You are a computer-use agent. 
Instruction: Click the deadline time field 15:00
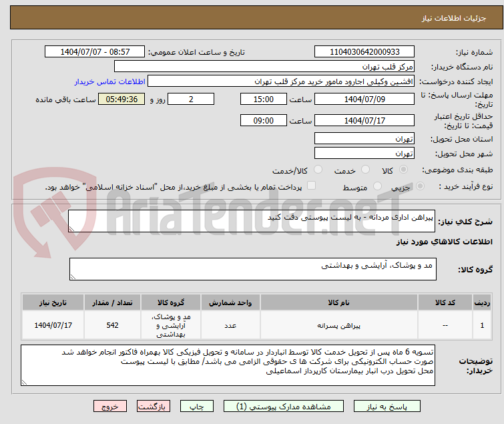pos(263,99)
